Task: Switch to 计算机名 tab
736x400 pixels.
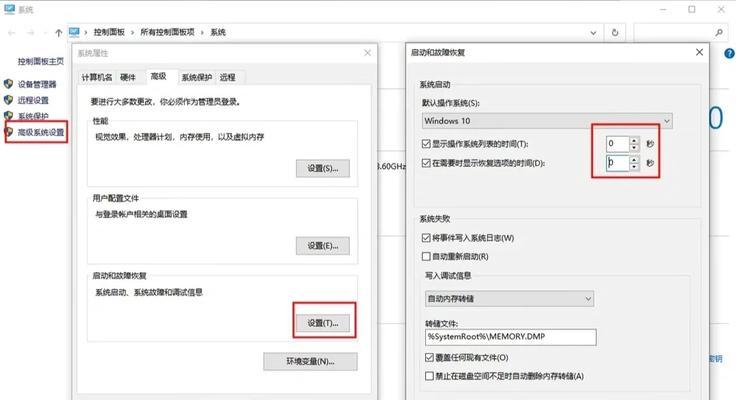Action: [x=97, y=77]
